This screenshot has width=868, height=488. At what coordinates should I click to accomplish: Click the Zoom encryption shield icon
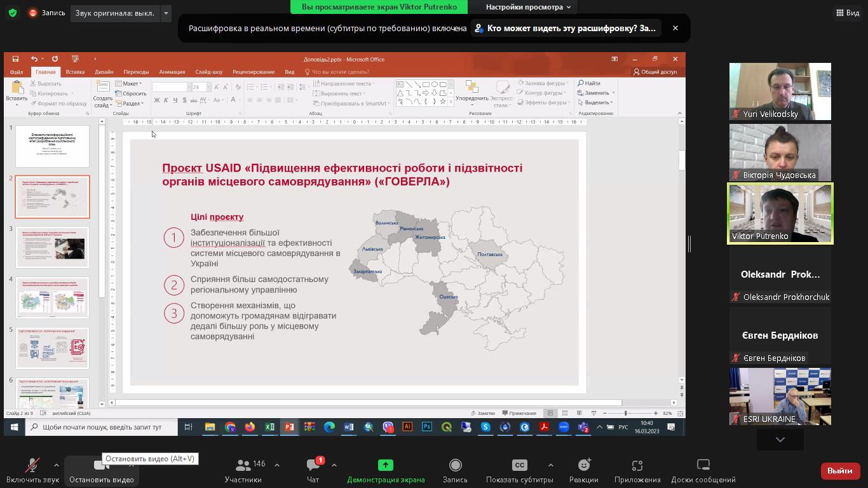coord(13,13)
